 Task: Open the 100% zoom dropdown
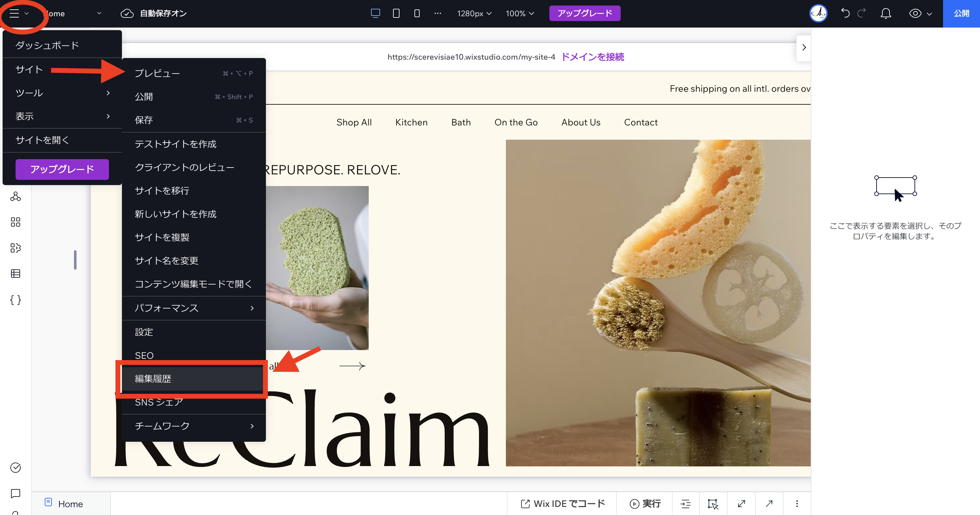(520, 13)
